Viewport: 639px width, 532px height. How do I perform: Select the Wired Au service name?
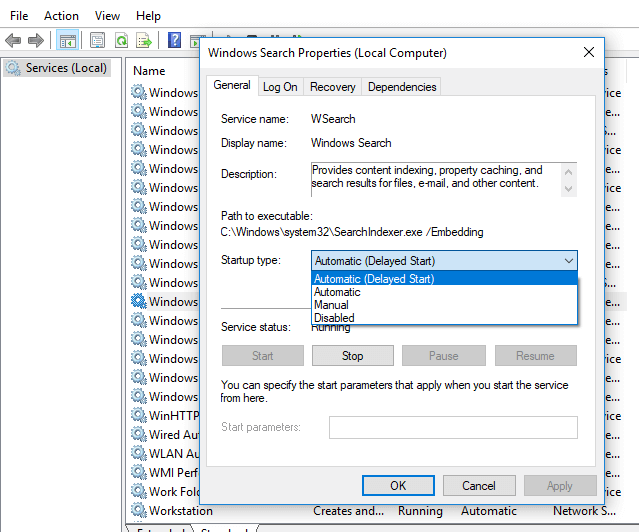tap(174, 435)
